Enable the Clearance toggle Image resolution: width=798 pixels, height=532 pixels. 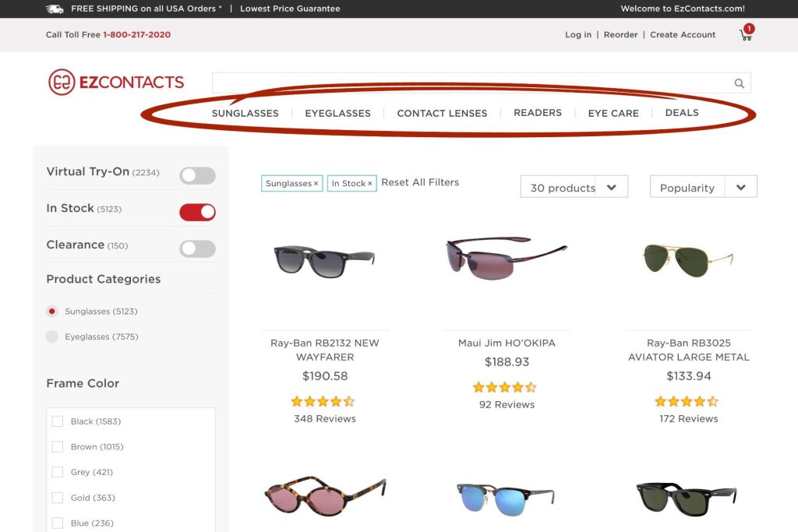point(197,249)
